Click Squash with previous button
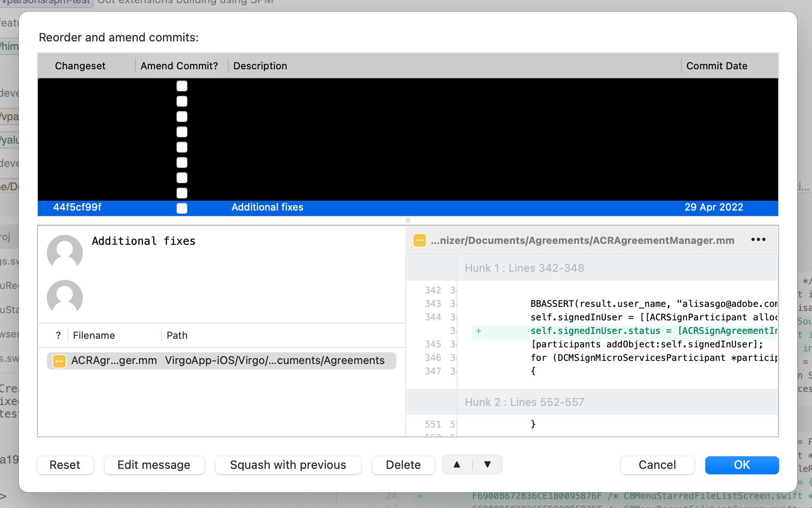The width and height of the screenshot is (812, 508). click(288, 465)
